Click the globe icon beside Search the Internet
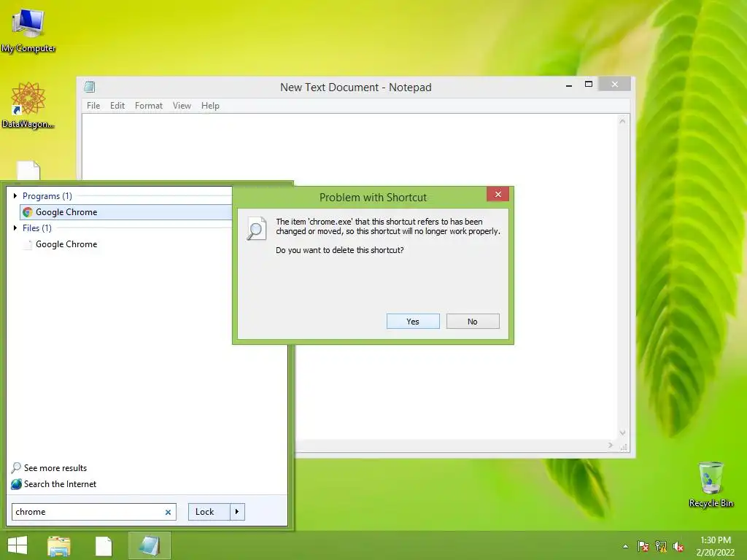This screenshot has width=747, height=560. pyautogui.click(x=16, y=484)
